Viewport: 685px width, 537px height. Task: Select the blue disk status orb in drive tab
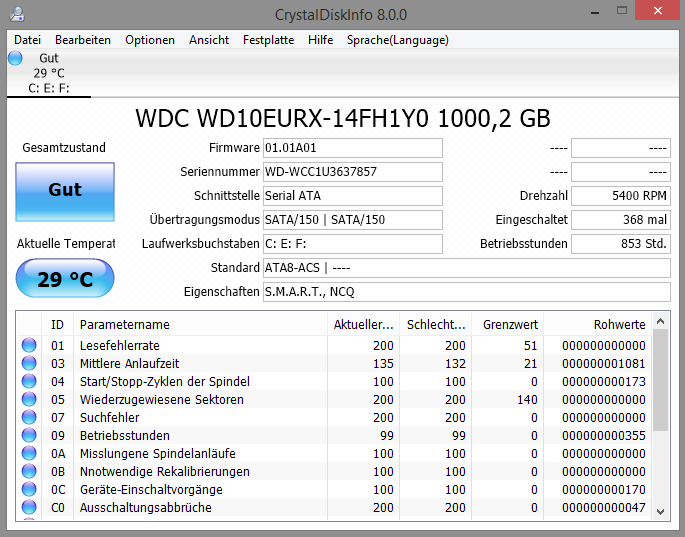pyautogui.click(x=15, y=58)
